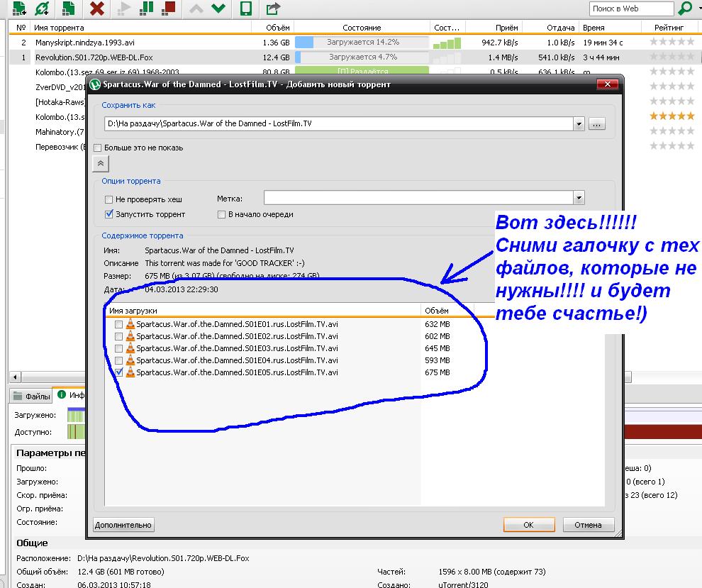702x588 pixels.
Task: Click the 'Дополнительно' button
Action: 123,525
